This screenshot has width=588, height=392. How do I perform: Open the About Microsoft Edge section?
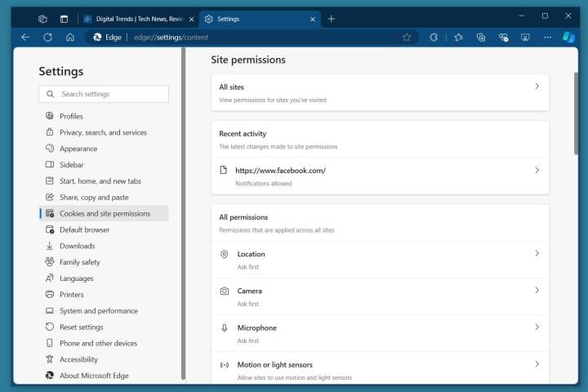coord(94,376)
